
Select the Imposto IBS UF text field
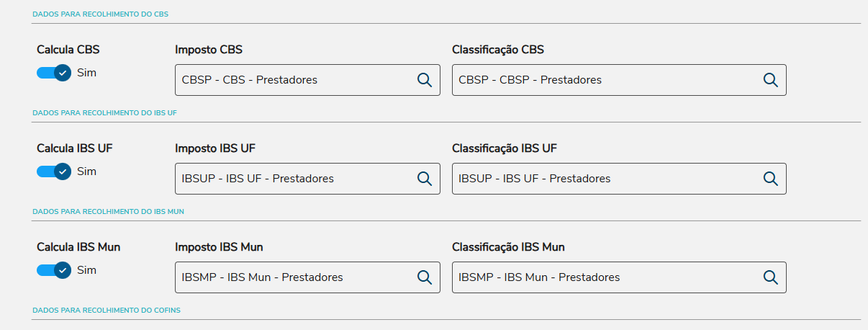291,179
